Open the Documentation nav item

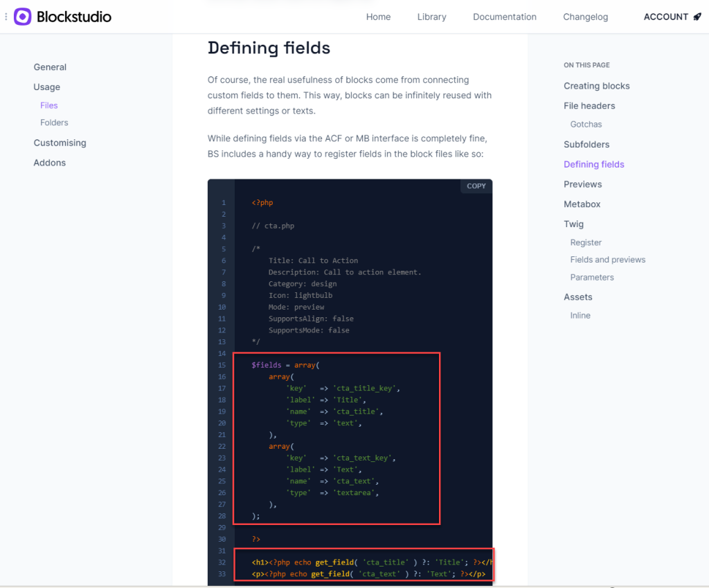tap(505, 17)
